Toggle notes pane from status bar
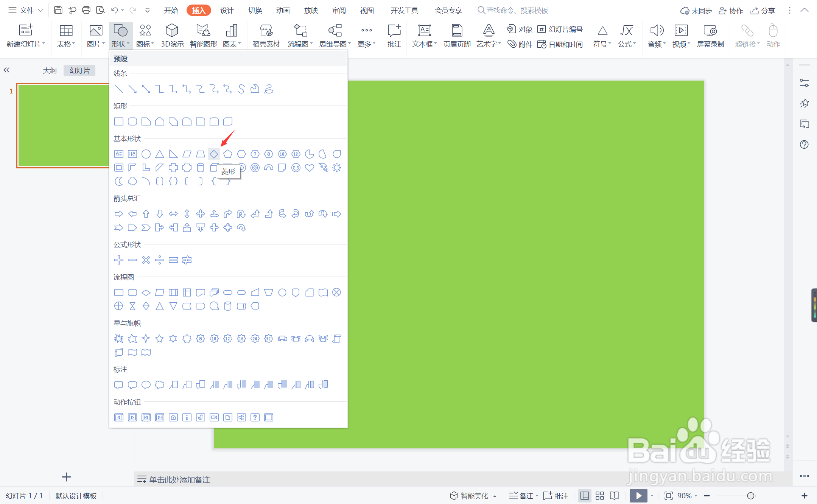Image resolution: width=817 pixels, height=504 pixels. click(x=523, y=496)
